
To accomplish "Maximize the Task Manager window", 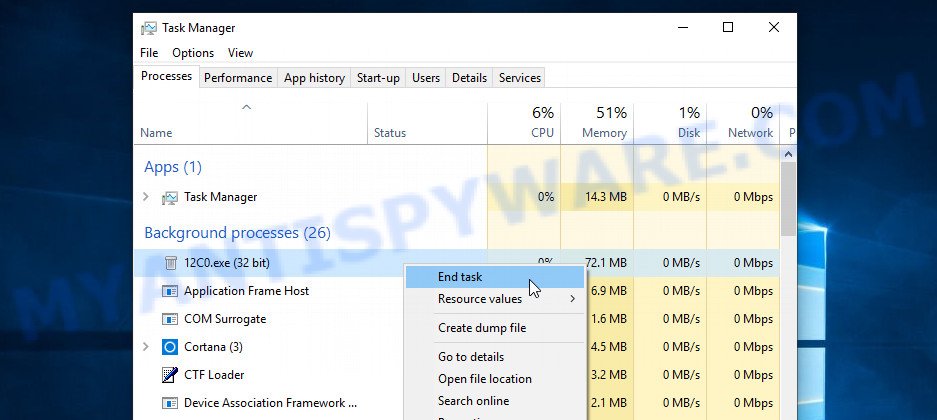I will (728, 27).
